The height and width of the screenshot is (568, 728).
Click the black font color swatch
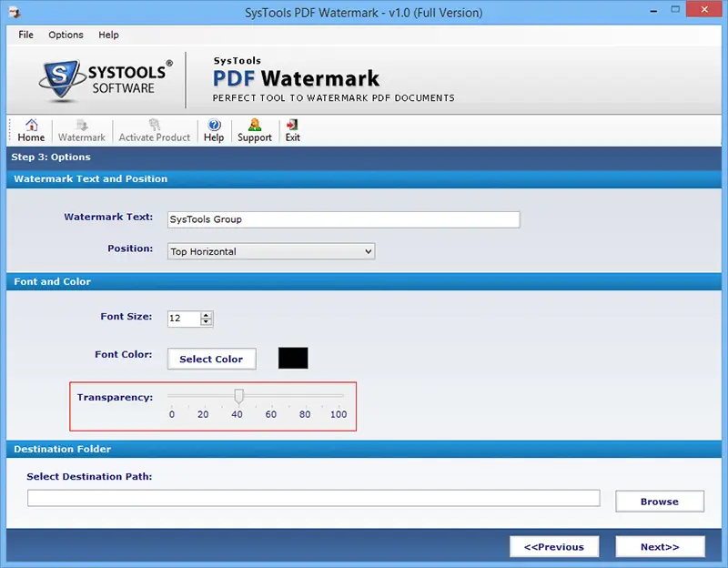tap(293, 358)
